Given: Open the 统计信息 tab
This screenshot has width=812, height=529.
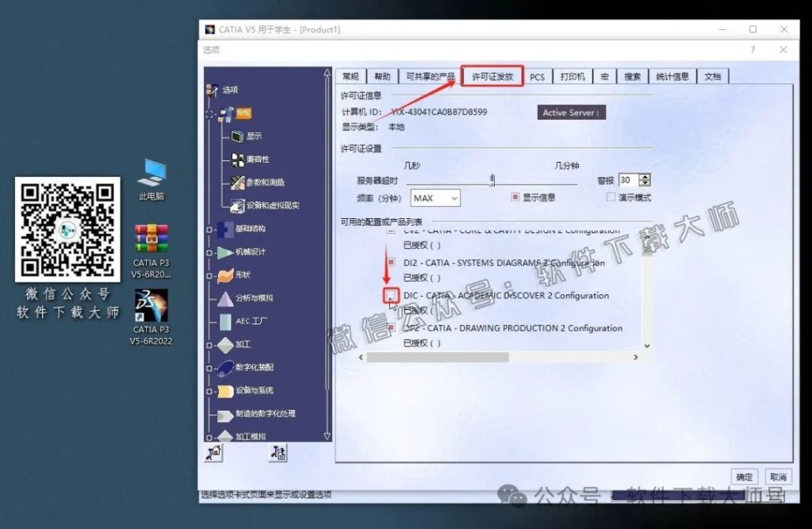Looking at the screenshot, I should [x=672, y=75].
